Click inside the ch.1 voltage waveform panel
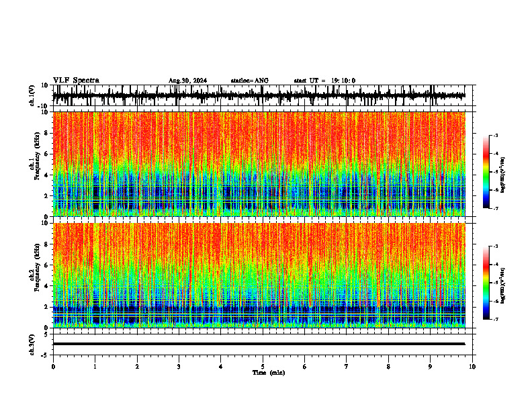This screenshot has width=532, height=411. pyautogui.click(x=264, y=95)
